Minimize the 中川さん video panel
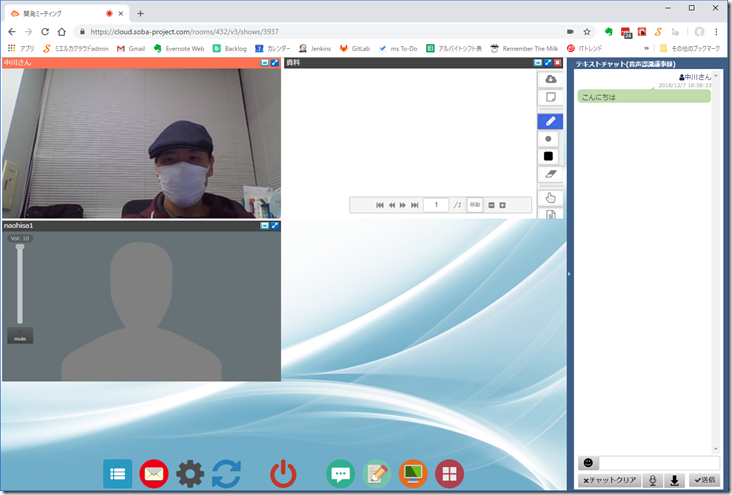 point(265,63)
